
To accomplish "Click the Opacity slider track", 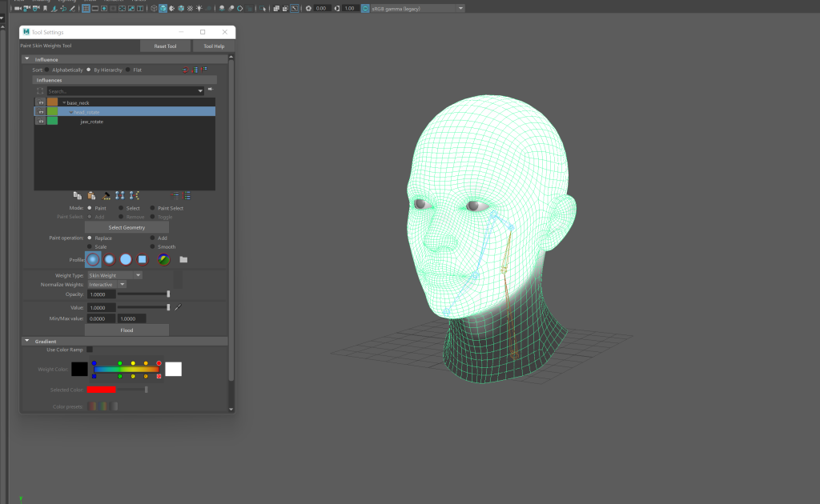I will coord(143,294).
